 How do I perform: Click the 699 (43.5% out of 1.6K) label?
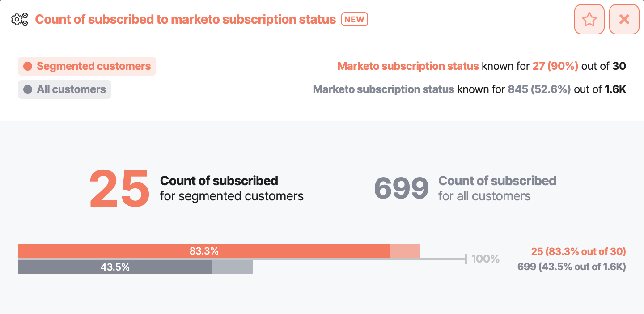pyautogui.click(x=572, y=267)
